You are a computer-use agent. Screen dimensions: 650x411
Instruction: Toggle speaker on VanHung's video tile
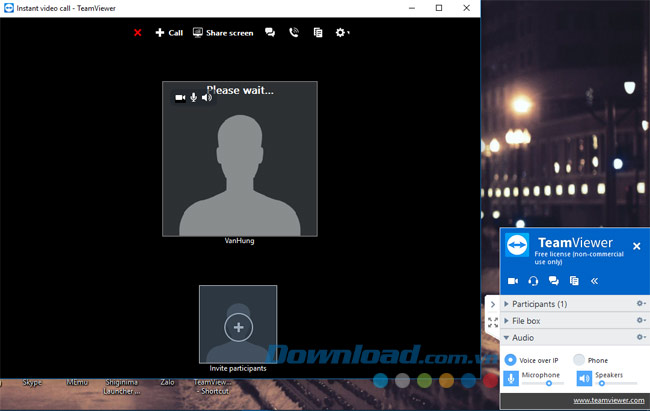coord(207,98)
